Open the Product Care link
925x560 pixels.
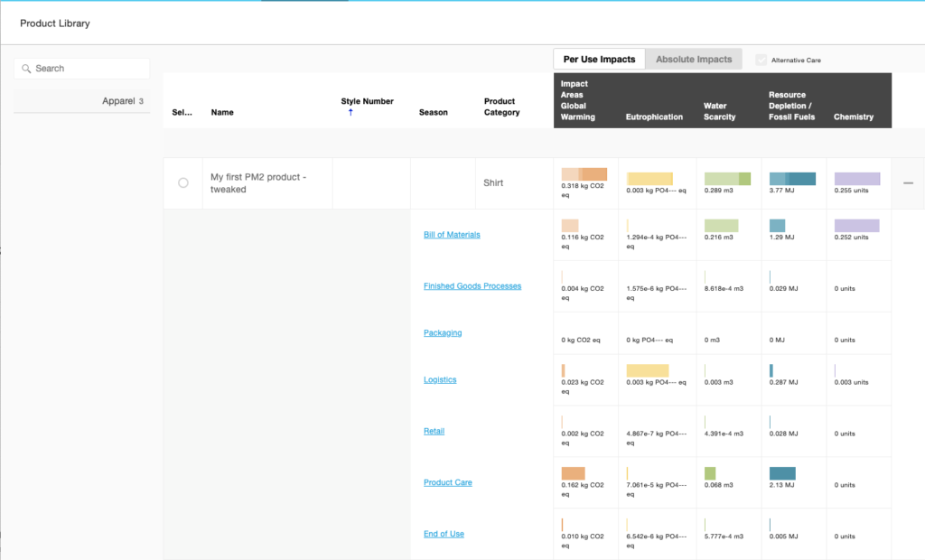[448, 482]
